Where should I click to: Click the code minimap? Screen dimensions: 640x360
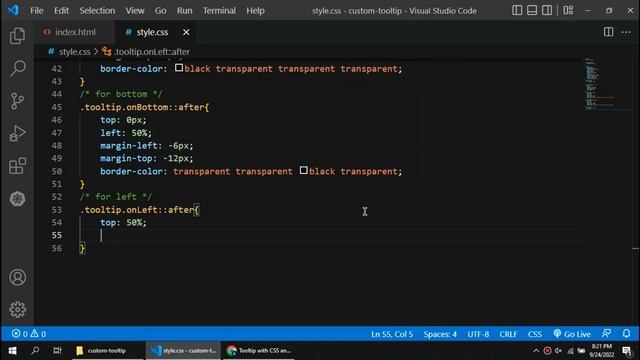(607, 84)
